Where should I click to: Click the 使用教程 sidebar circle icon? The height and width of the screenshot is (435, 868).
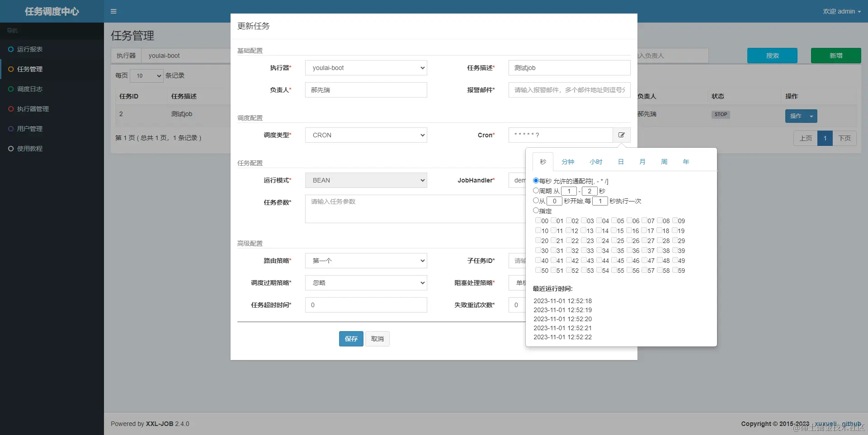(x=11, y=149)
